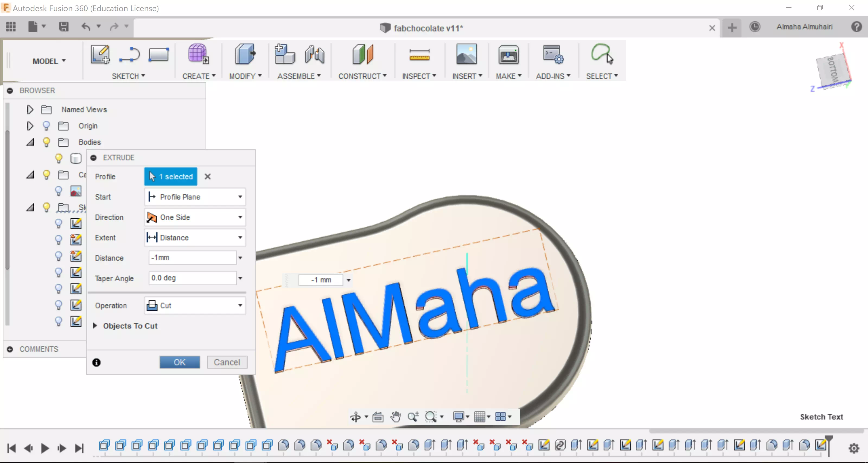The width and height of the screenshot is (868, 463).
Task: Click the Distance input field in Extrude
Action: click(x=192, y=258)
